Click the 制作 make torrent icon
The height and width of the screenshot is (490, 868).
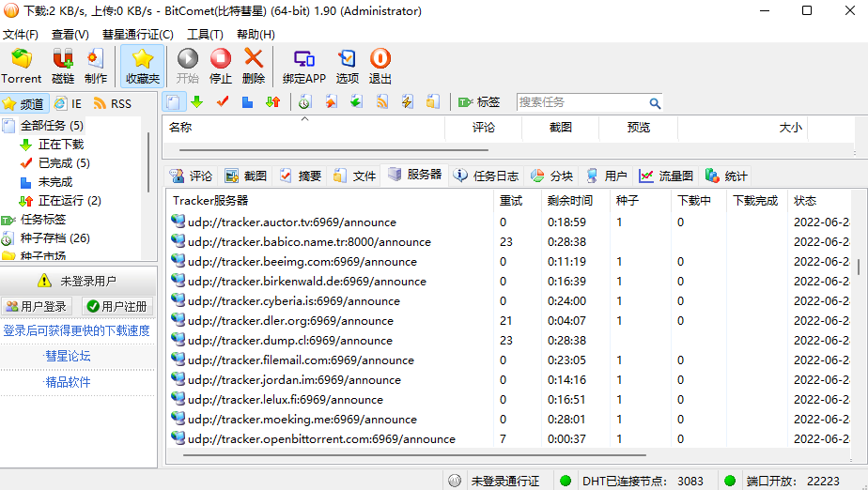(x=95, y=66)
